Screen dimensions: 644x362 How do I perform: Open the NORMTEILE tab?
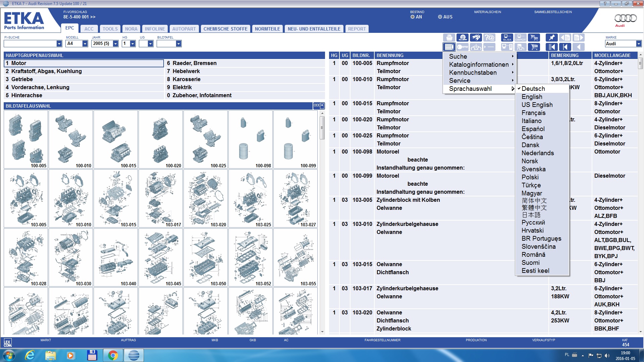click(267, 29)
